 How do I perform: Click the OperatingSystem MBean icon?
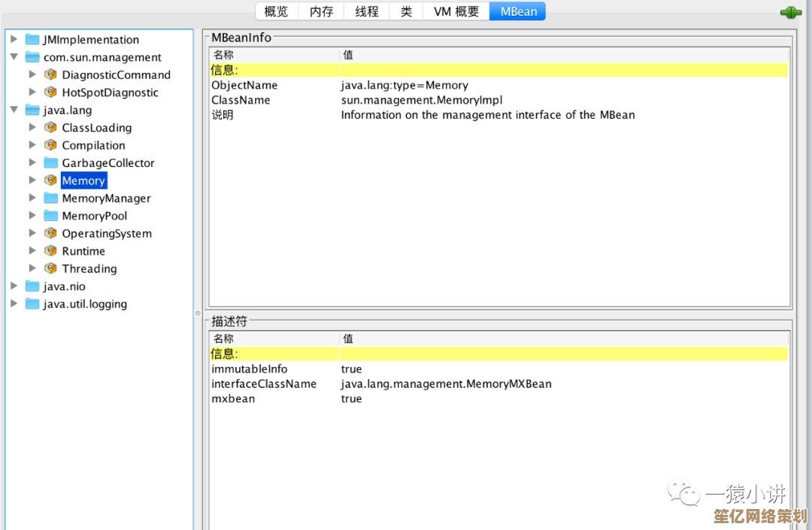(50, 233)
